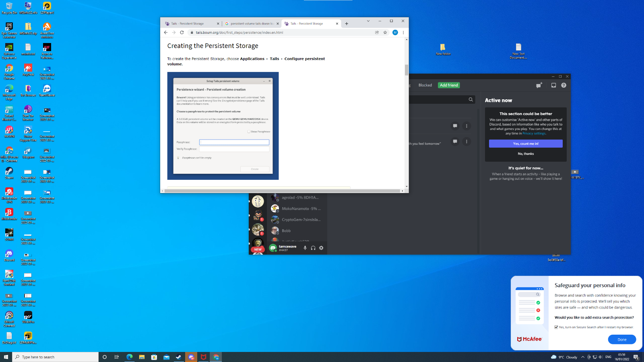This screenshot has width=644, height=362.
Task: Go back in the Chrome browser
Action: pyautogui.click(x=166, y=33)
